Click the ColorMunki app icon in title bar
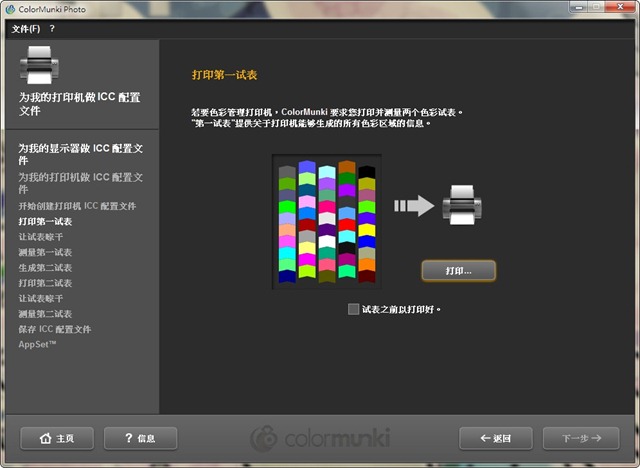Viewport: 640px width, 468px height. click(x=11, y=9)
